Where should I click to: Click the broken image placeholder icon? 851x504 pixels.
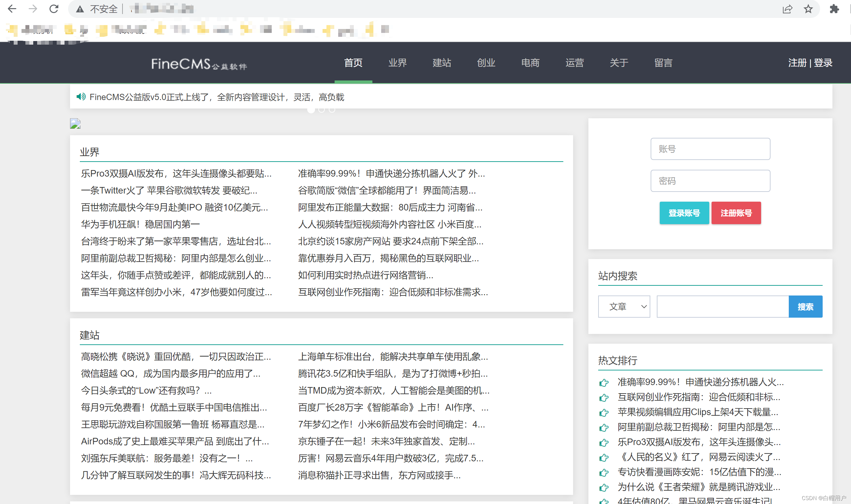click(x=75, y=123)
